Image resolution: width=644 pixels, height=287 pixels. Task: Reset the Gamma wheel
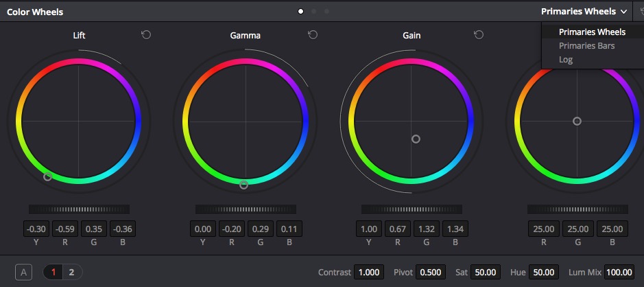pyautogui.click(x=313, y=35)
